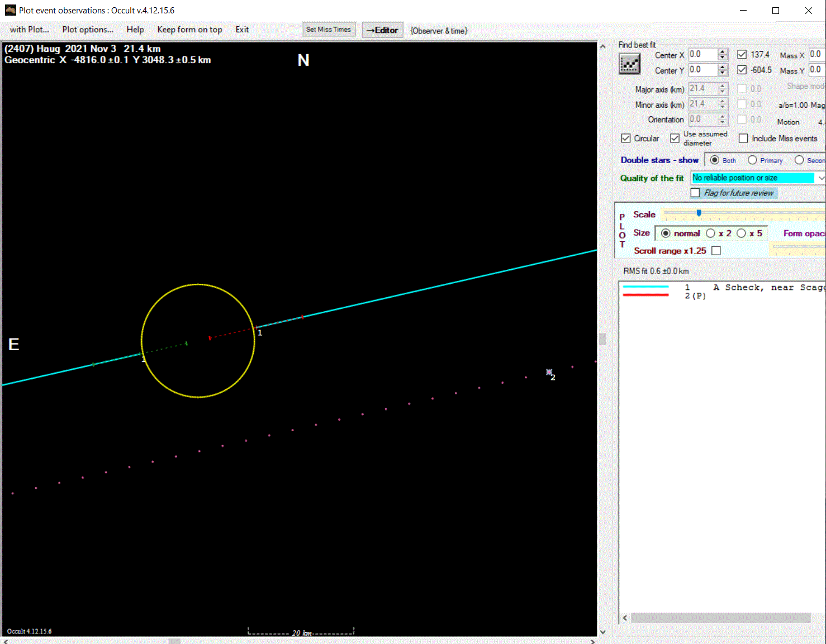The image size is (826, 644).
Task: Open the Help menu
Action: (135, 30)
